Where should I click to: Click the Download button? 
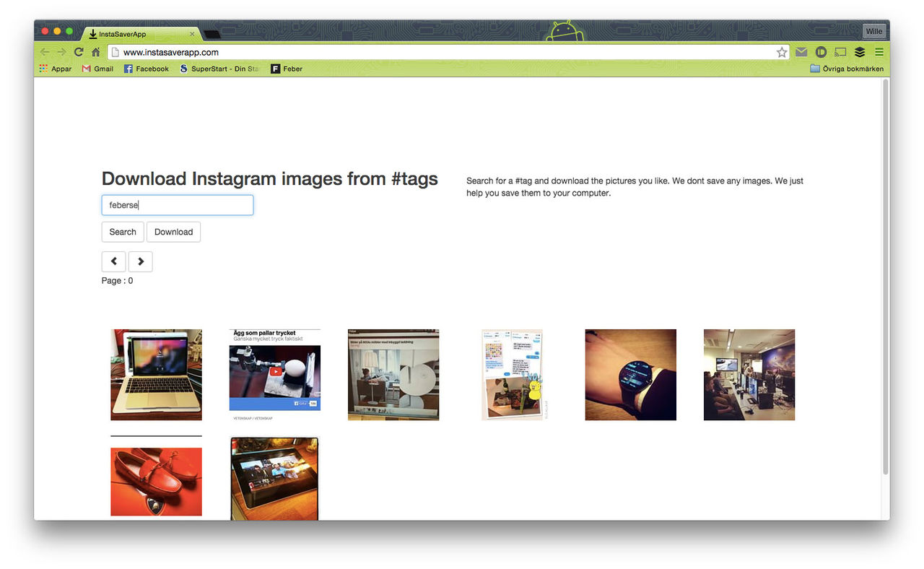coord(173,232)
